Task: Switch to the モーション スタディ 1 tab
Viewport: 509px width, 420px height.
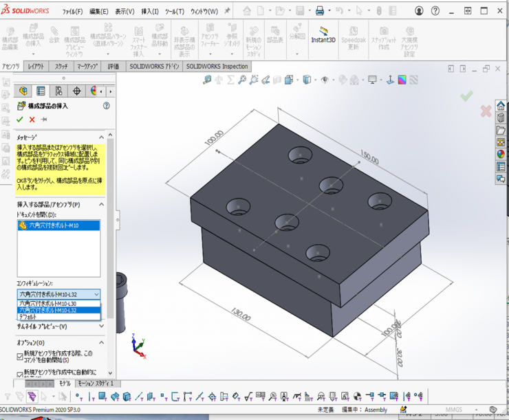Action: 95,384
